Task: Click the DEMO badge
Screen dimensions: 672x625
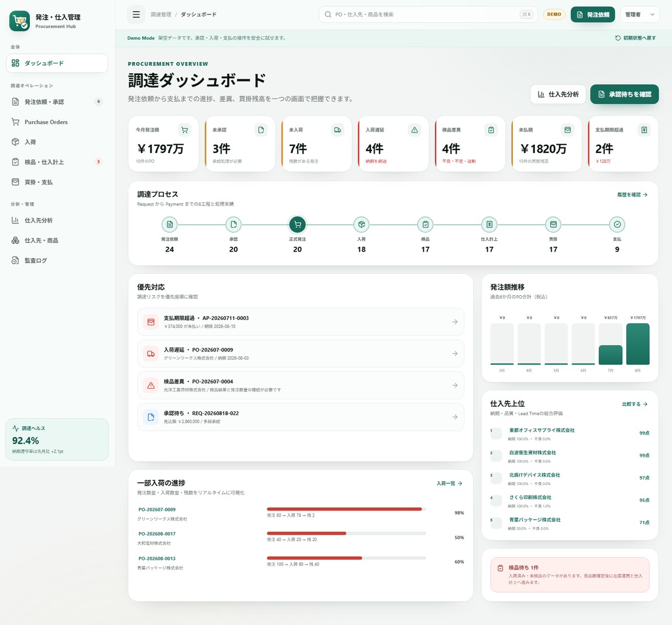Action: click(554, 14)
